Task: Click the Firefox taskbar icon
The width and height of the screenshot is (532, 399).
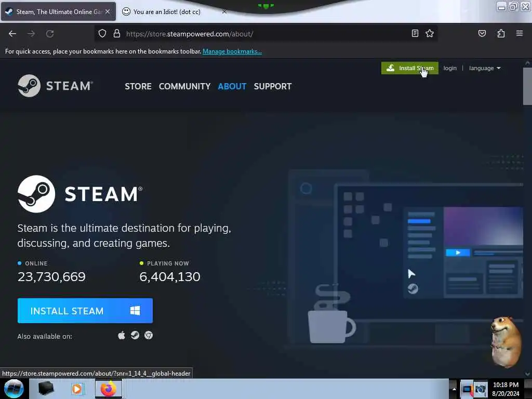Action: tap(109, 389)
